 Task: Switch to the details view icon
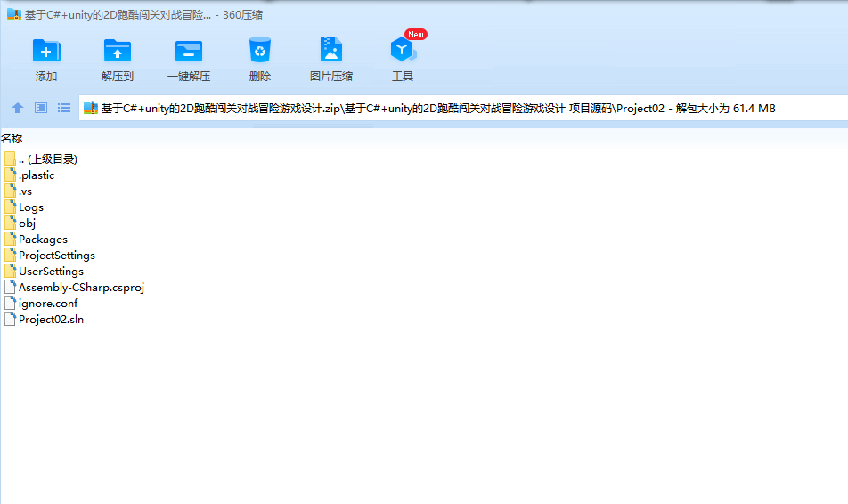point(41,108)
